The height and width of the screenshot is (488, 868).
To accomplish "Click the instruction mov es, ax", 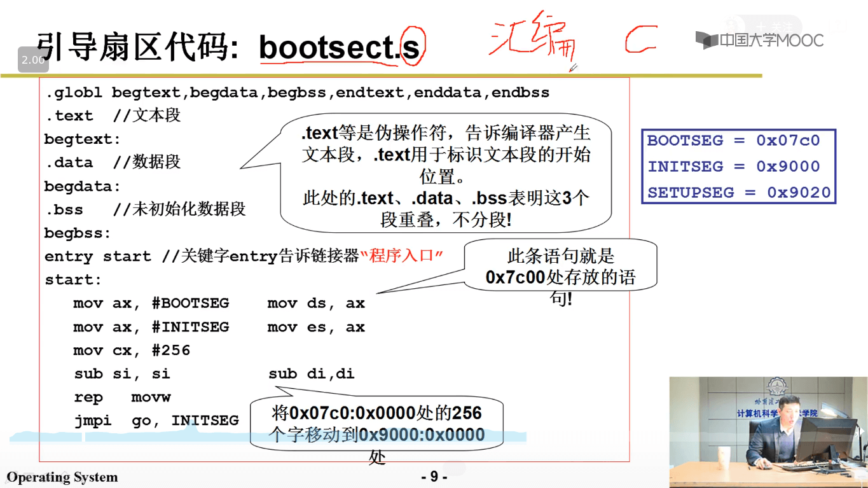I will [317, 327].
